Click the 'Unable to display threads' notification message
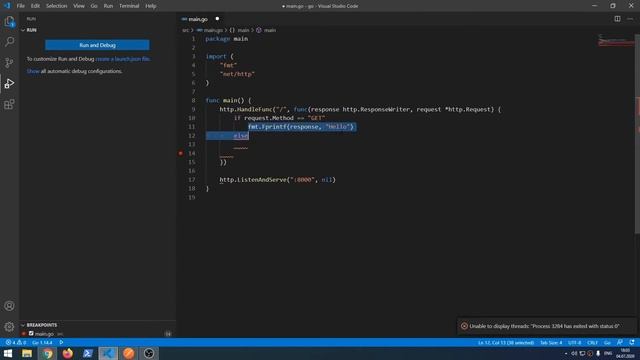This screenshot has height=360, width=640. pos(544,326)
